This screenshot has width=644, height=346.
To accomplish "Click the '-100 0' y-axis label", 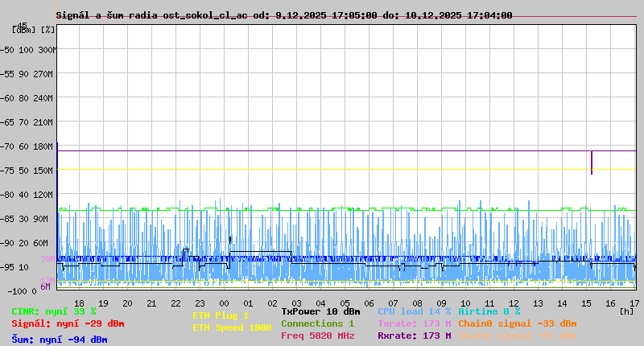I will click(23, 291).
